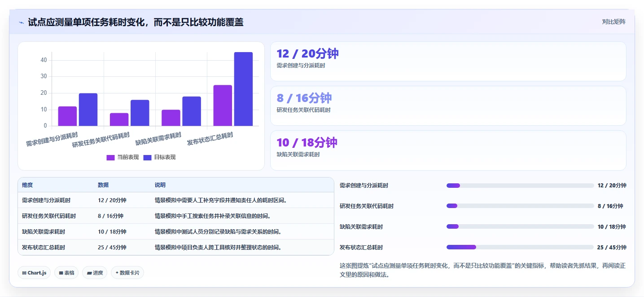The height and width of the screenshot is (297, 644).
Task: Click the purple 当前表现 legend swatch
Action: [x=110, y=157]
